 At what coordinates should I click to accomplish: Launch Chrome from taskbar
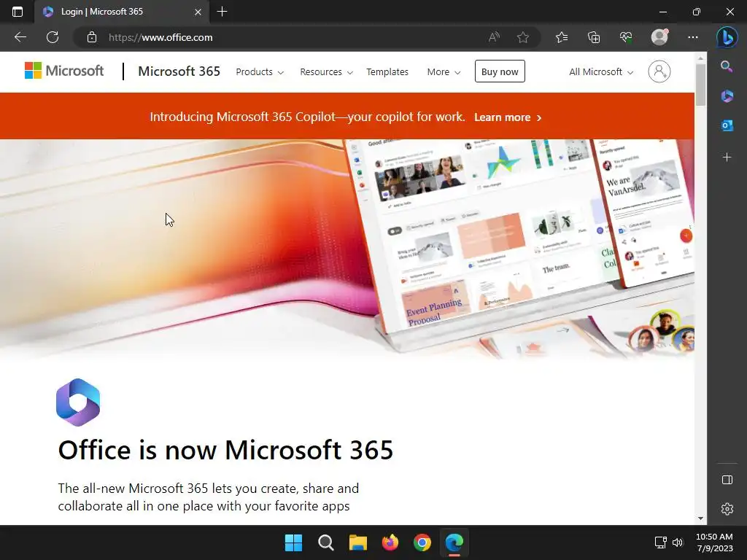pos(422,542)
